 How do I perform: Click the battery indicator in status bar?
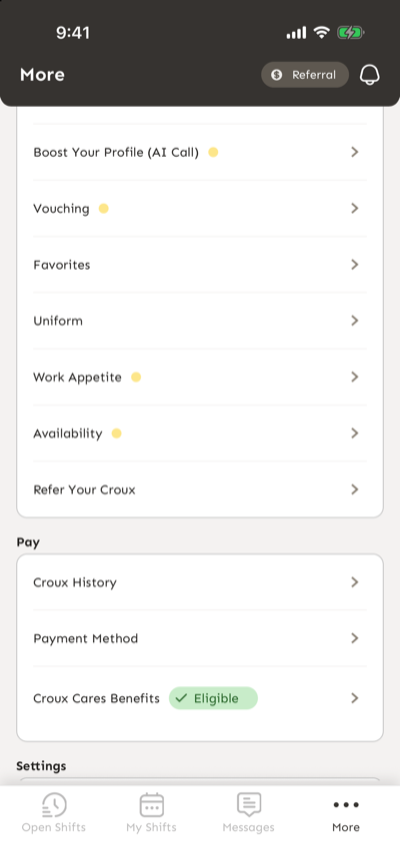pyautogui.click(x=351, y=33)
